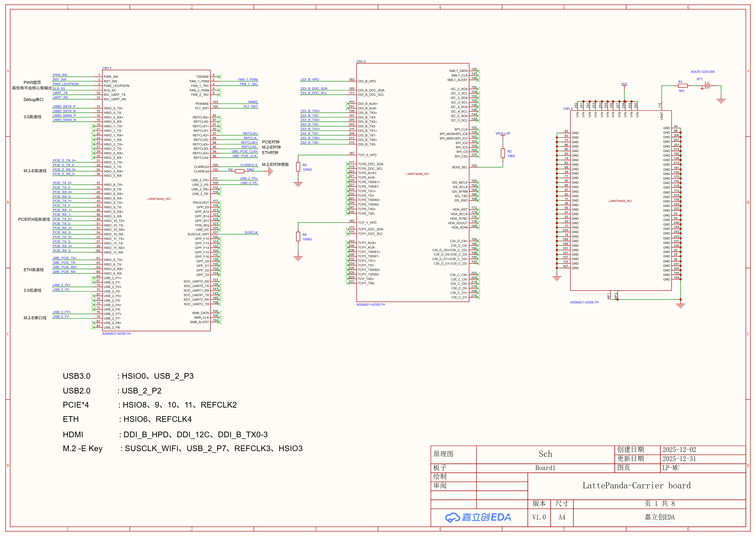Click the ground symbol below resistor R5

coord(298,259)
